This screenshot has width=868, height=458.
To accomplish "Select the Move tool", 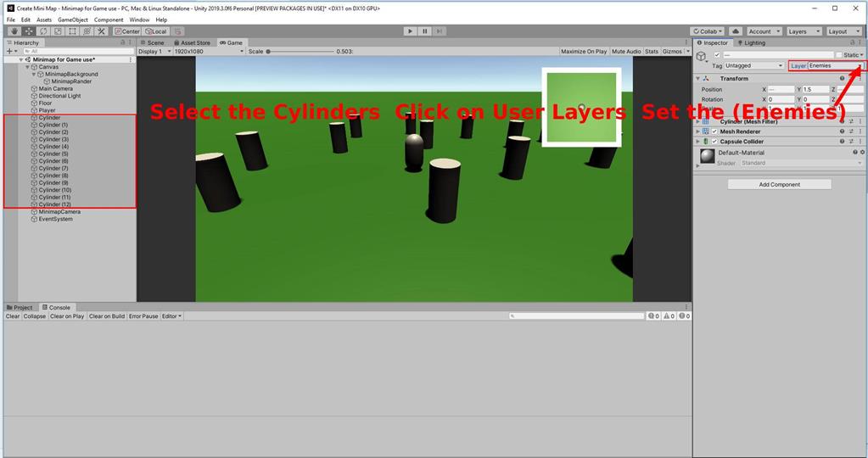I will (29, 31).
